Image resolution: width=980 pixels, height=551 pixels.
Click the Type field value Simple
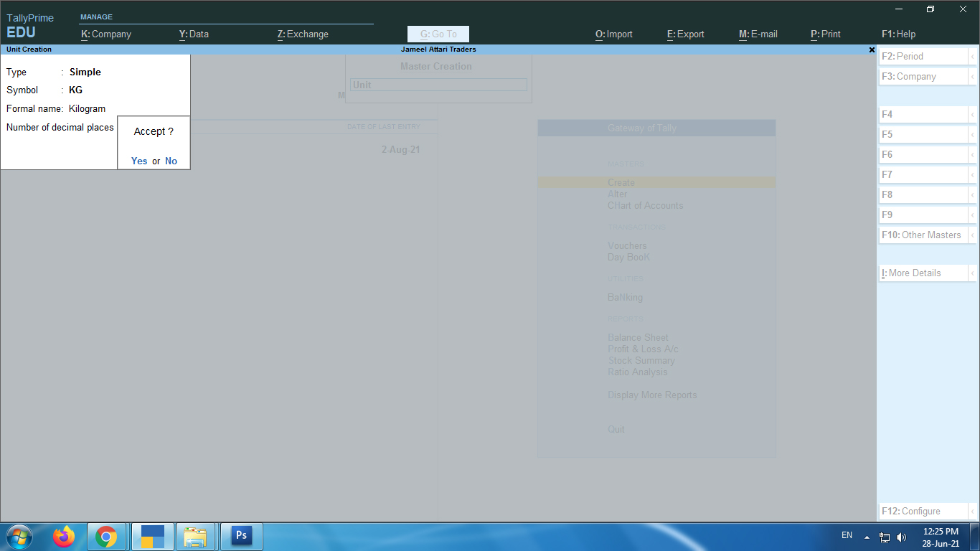tap(85, 72)
